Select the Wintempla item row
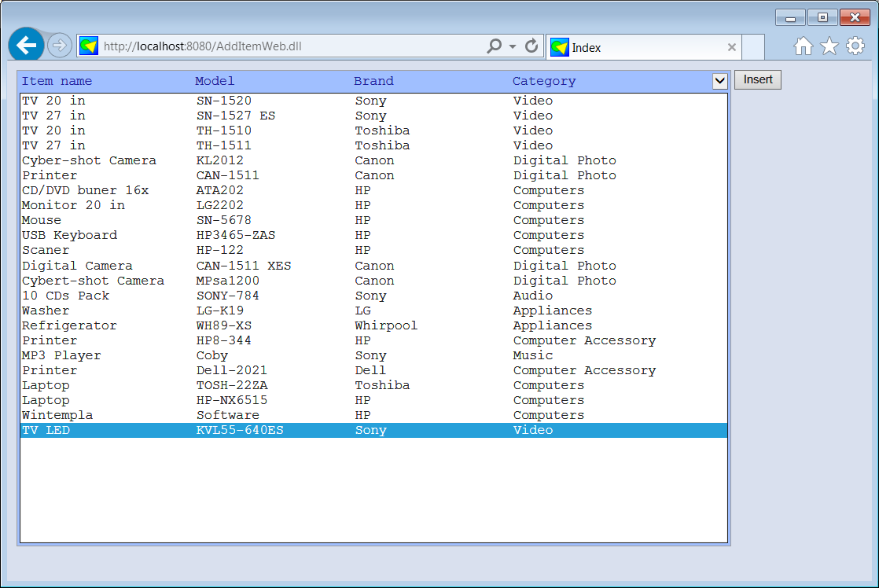Viewport: 879px width, 588px height. pyautogui.click(x=373, y=415)
